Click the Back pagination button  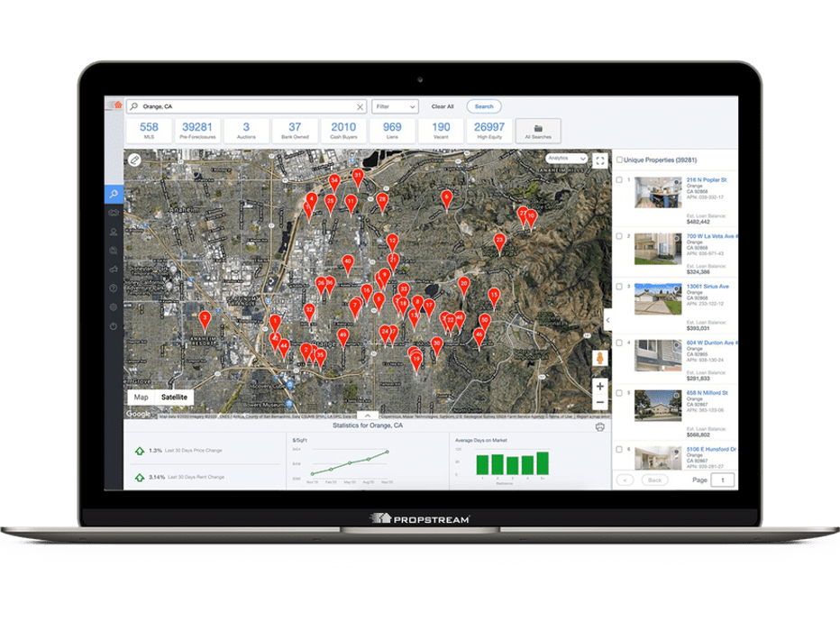(x=654, y=480)
